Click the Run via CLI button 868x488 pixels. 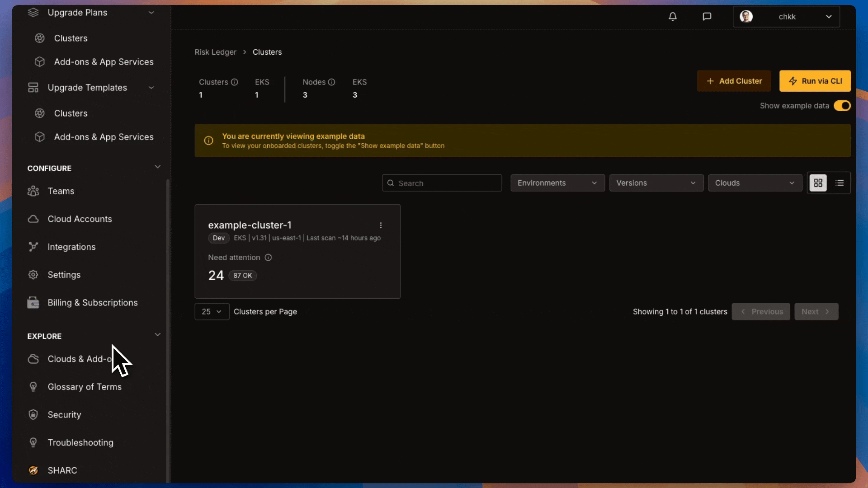(x=815, y=81)
